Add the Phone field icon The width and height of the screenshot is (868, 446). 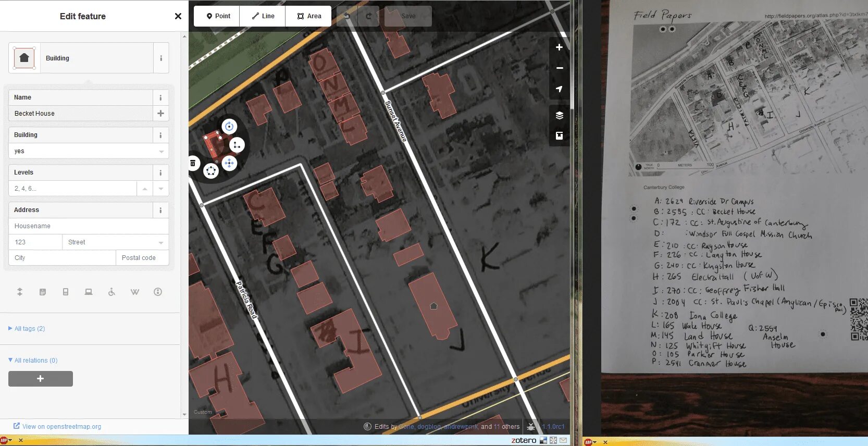[66, 292]
